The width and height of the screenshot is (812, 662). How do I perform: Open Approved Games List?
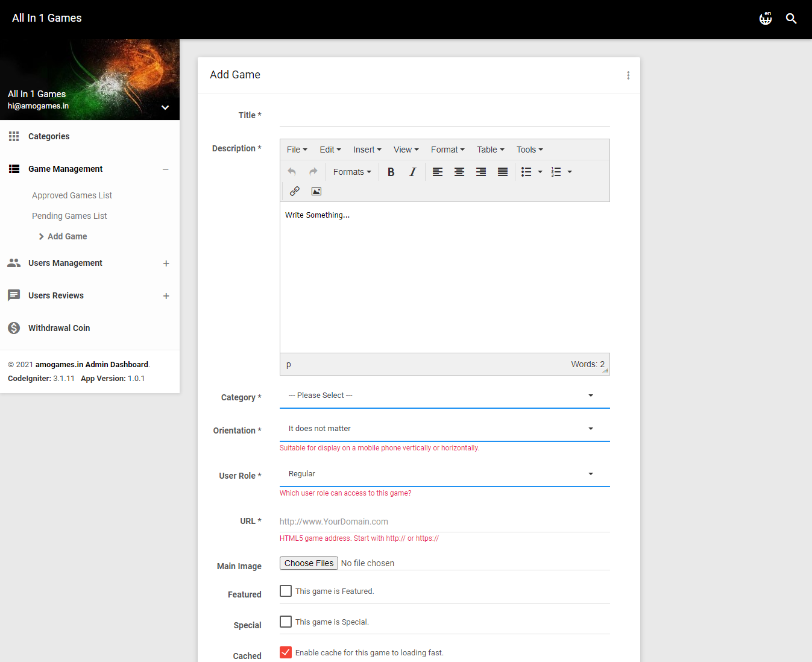coord(72,195)
